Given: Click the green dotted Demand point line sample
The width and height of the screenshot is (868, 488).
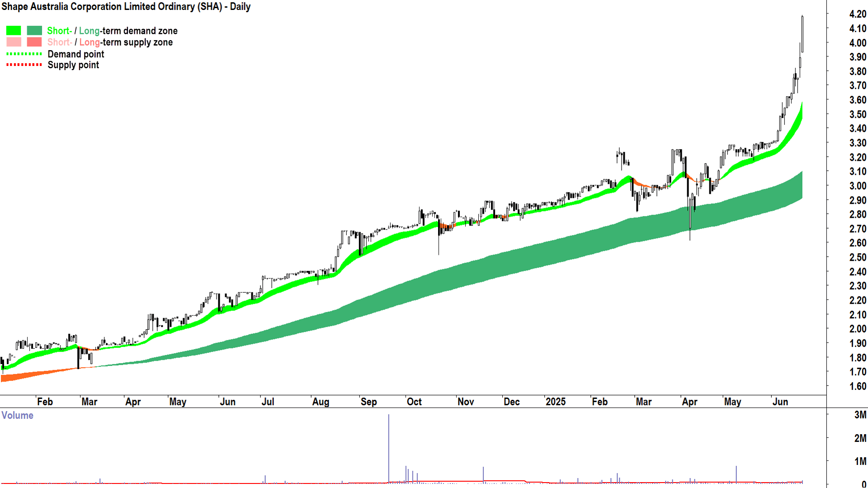Looking at the screenshot, I should pos(24,54).
